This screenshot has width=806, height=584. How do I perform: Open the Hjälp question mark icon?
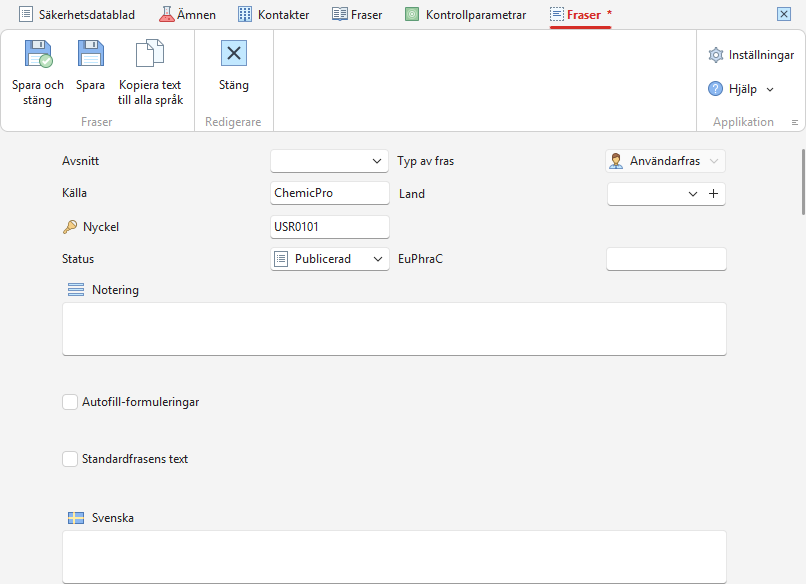[716, 89]
